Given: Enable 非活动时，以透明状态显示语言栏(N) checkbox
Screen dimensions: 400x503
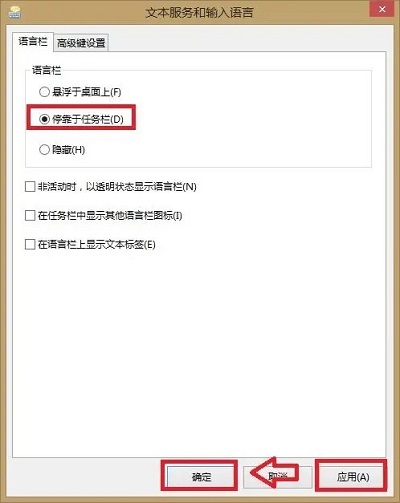Looking at the screenshot, I should pyautogui.click(x=30, y=186).
